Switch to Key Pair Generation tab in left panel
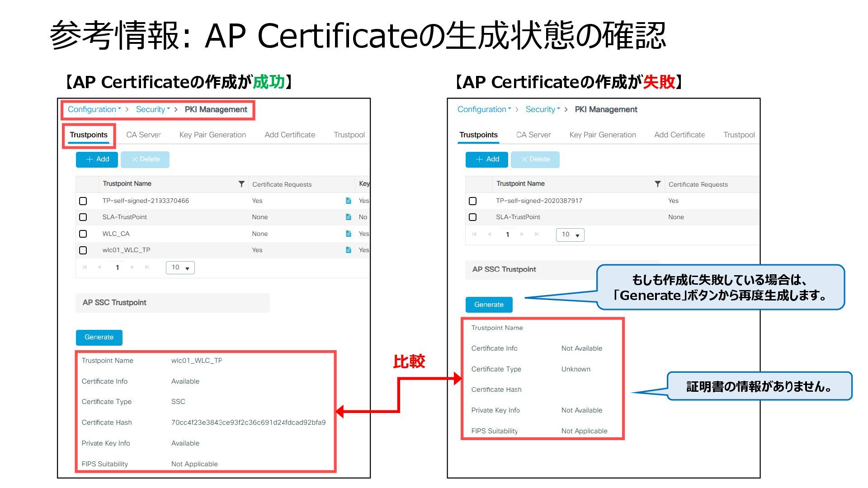868x488 pixels. (x=212, y=135)
